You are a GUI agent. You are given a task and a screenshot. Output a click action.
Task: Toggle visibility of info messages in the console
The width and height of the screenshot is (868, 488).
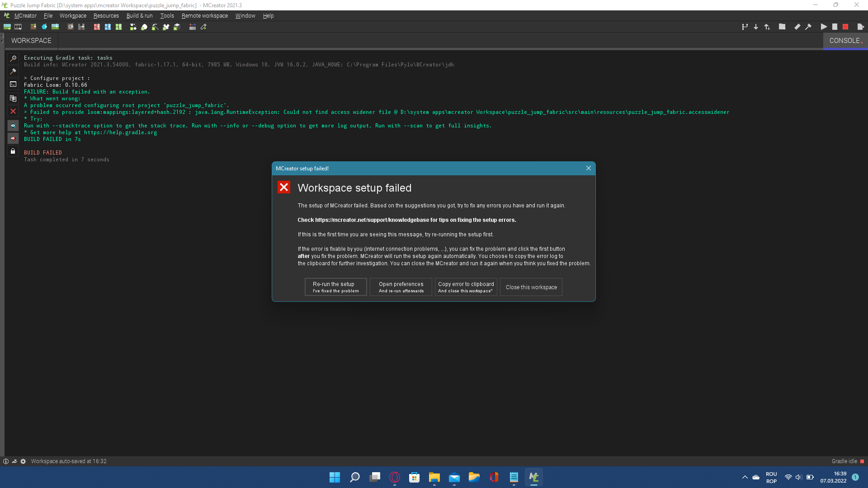pos(13,126)
